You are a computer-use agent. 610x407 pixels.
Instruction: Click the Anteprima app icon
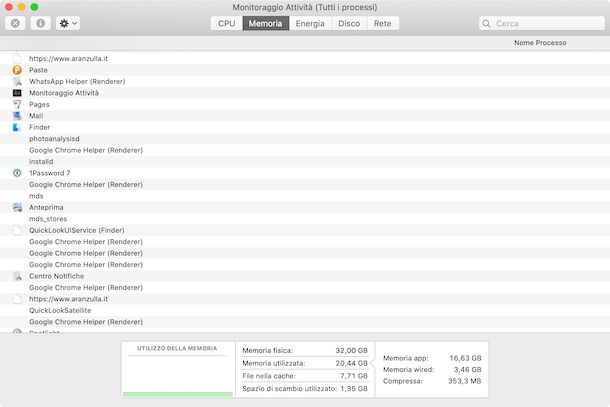(17, 207)
